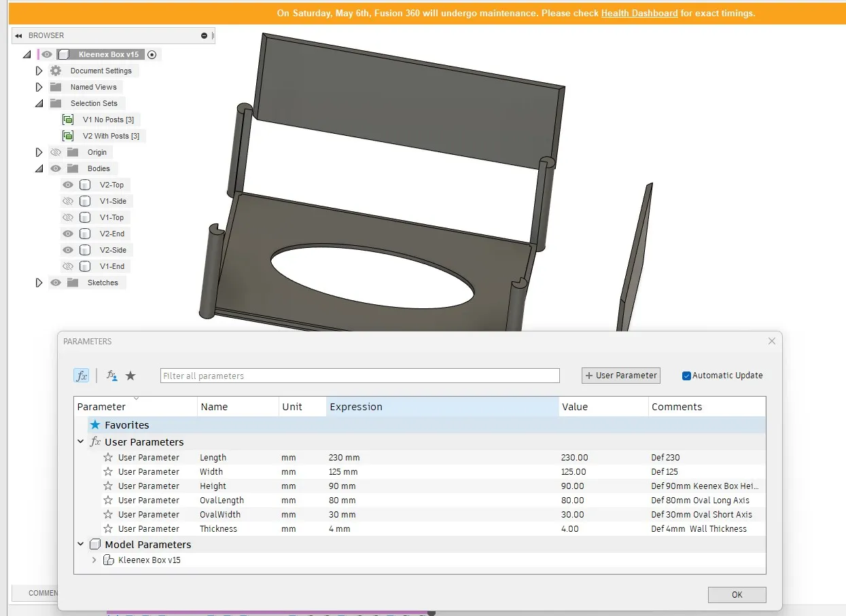Image resolution: width=846 pixels, height=616 pixels.
Task: Favorite the Length parameter star
Action: [108, 458]
